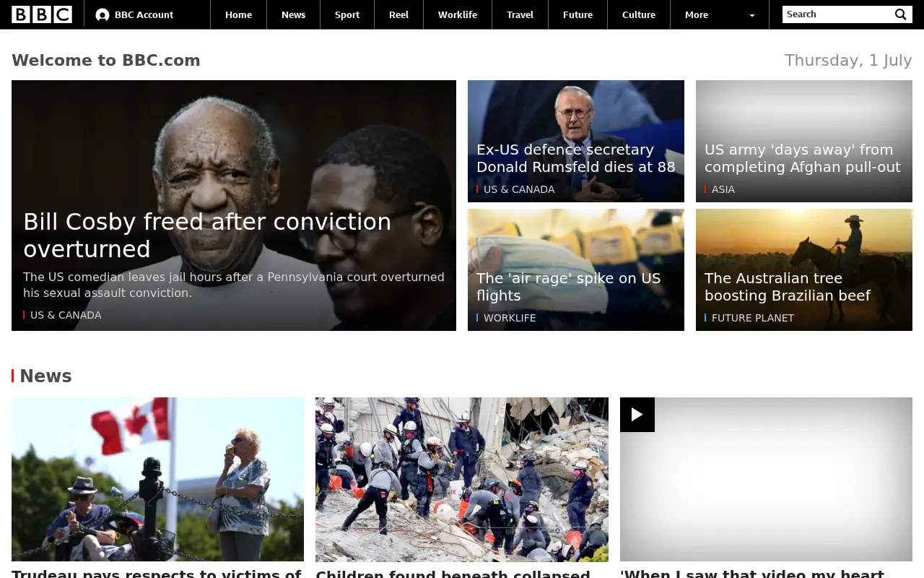The height and width of the screenshot is (578, 924).
Task: Open the BBC Account profile icon
Action: click(103, 14)
